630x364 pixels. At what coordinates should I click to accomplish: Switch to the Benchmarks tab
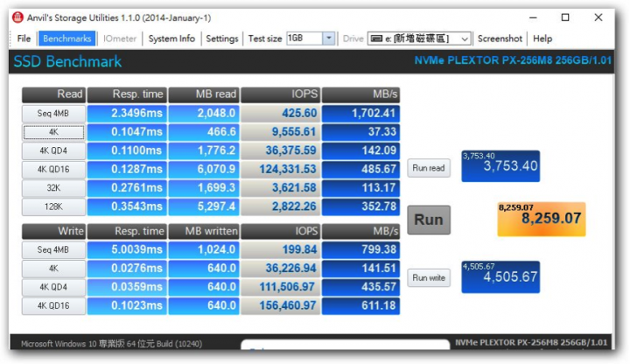click(67, 38)
